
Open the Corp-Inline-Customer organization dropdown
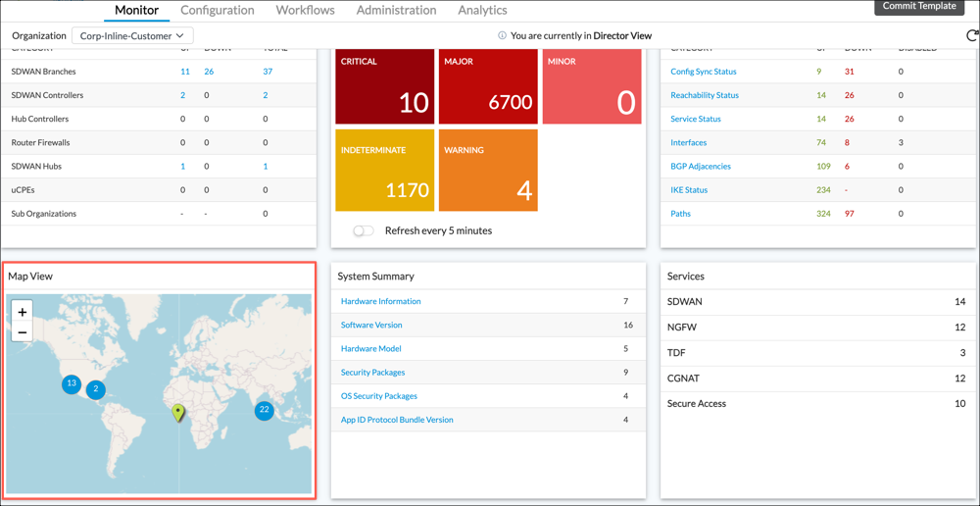[x=132, y=36]
